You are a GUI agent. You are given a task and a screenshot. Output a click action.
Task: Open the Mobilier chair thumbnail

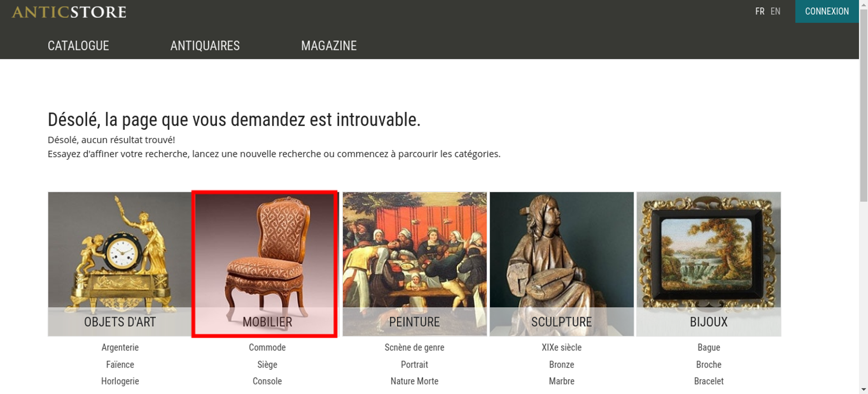click(x=265, y=264)
